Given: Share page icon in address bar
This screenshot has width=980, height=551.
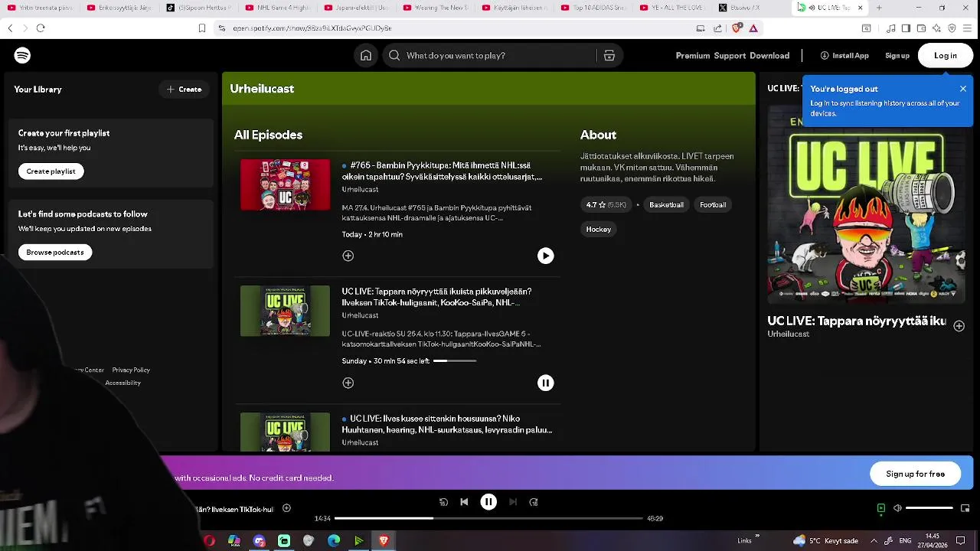Looking at the screenshot, I should [x=717, y=28].
